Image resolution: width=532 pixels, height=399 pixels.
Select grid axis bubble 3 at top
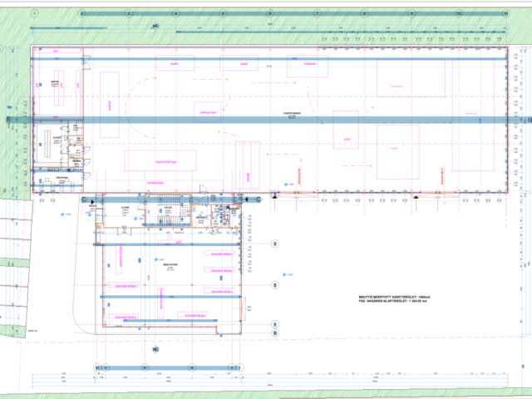127,14
